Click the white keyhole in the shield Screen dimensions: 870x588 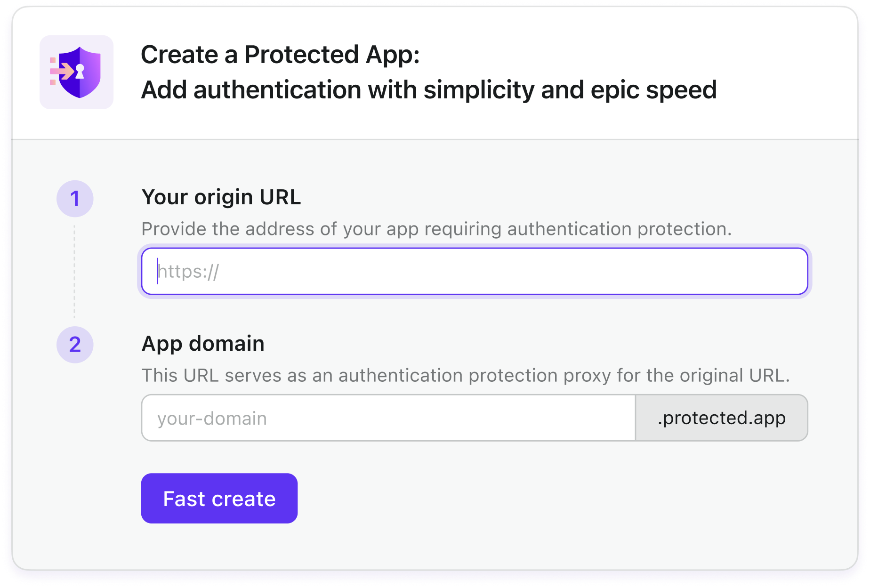[x=80, y=71]
